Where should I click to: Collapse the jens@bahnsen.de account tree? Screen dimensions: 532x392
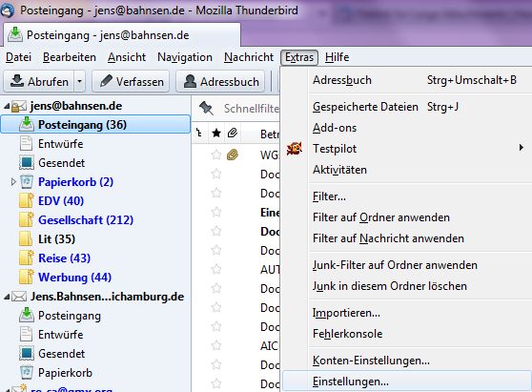click(x=7, y=107)
